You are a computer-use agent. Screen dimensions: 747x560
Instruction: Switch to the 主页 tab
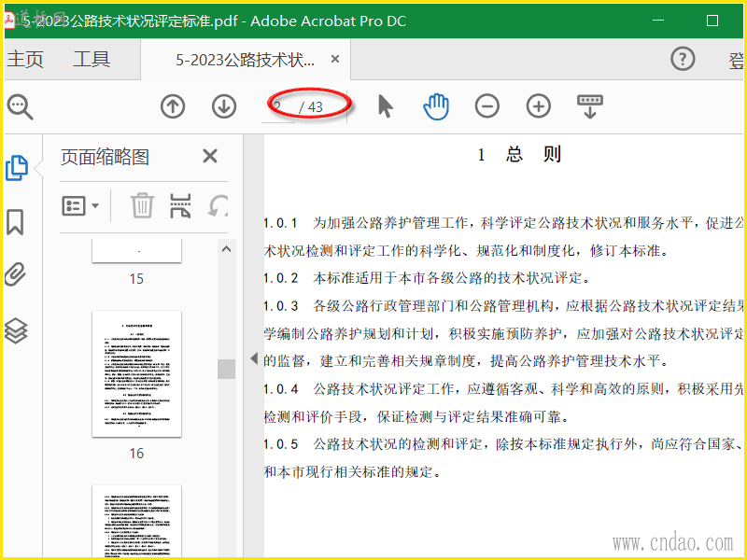[x=25, y=60]
